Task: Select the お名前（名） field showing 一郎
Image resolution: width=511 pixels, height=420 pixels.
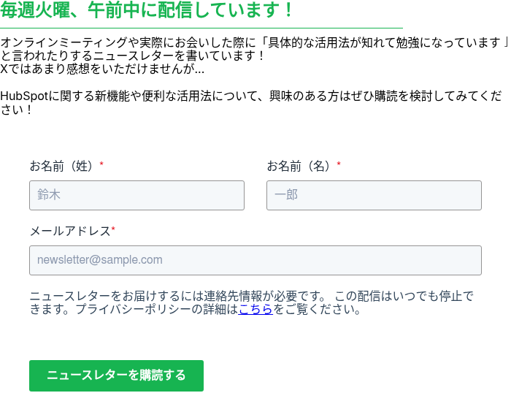Action: [374, 195]
